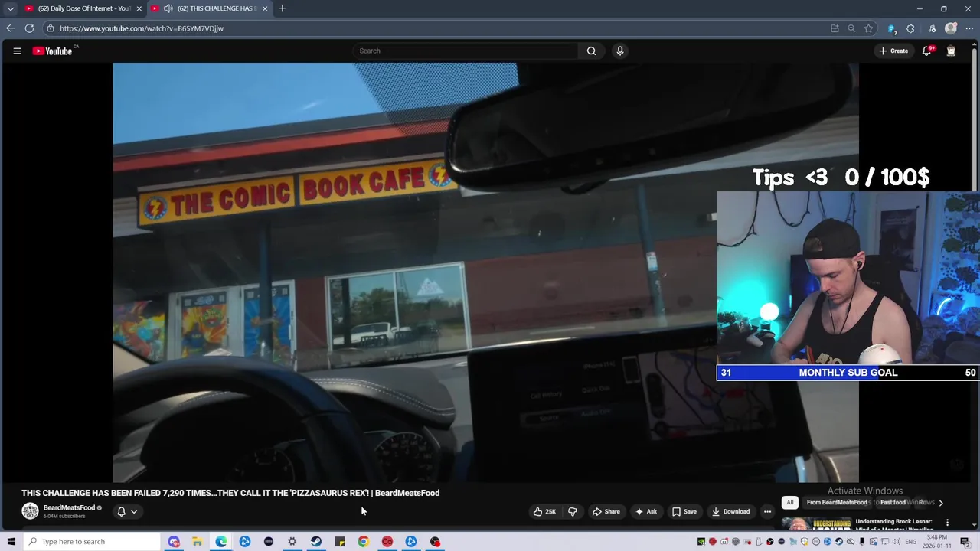980x551 pixels.
Task: Select THIS CHALLENGE HAS tab in browser
Action: click(x=211, y=8)
